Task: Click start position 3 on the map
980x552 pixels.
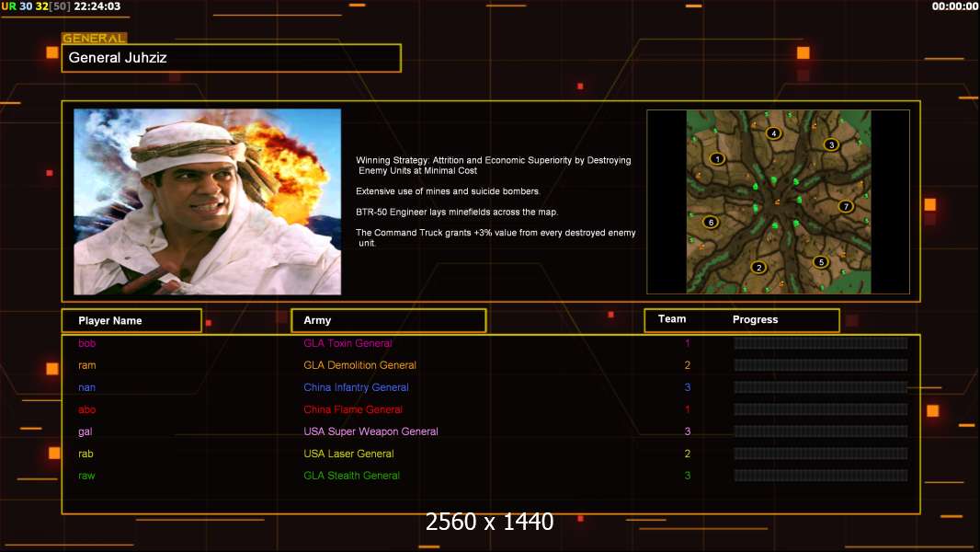Action: 831,145
